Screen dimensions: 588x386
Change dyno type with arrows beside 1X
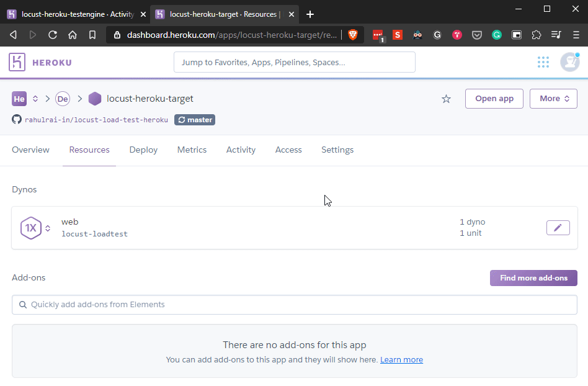tap(48, 228)
